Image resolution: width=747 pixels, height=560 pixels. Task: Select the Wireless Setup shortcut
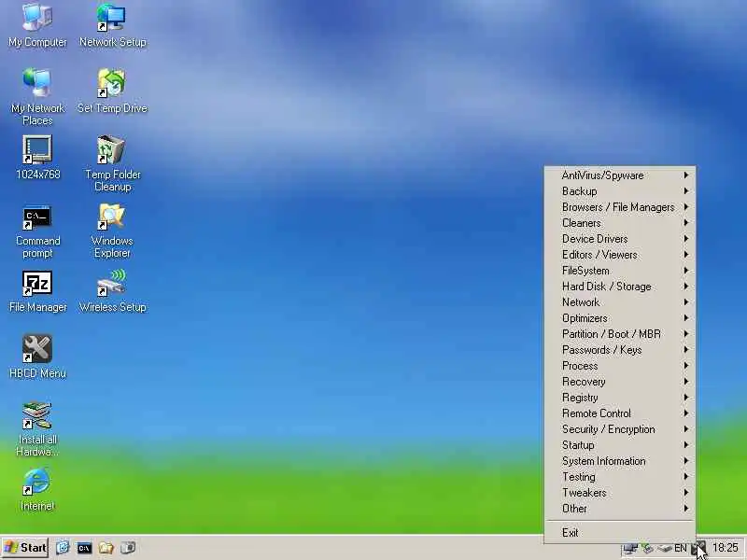(112, 291)
